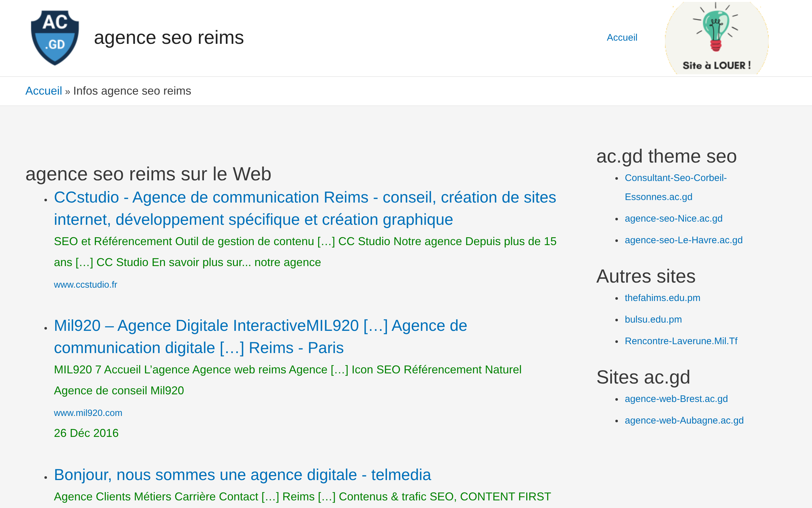Open the CCstudio Agence de communication Reims result

click(305, 208)
